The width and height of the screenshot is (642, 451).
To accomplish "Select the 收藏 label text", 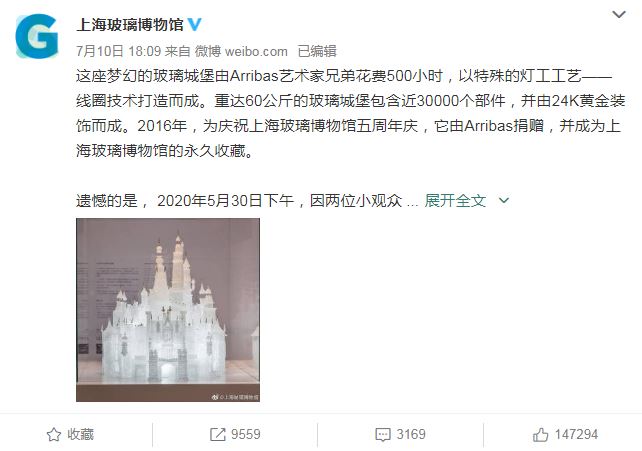I will point(81,434).
